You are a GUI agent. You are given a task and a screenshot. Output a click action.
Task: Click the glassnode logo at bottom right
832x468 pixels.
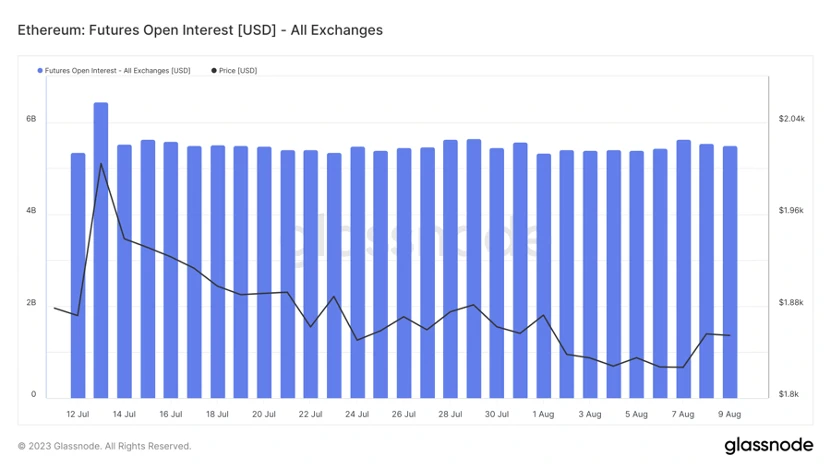point(767,445)
